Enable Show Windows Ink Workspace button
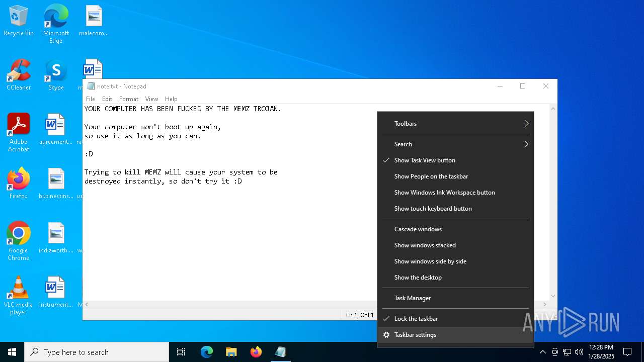 (455, 193)
